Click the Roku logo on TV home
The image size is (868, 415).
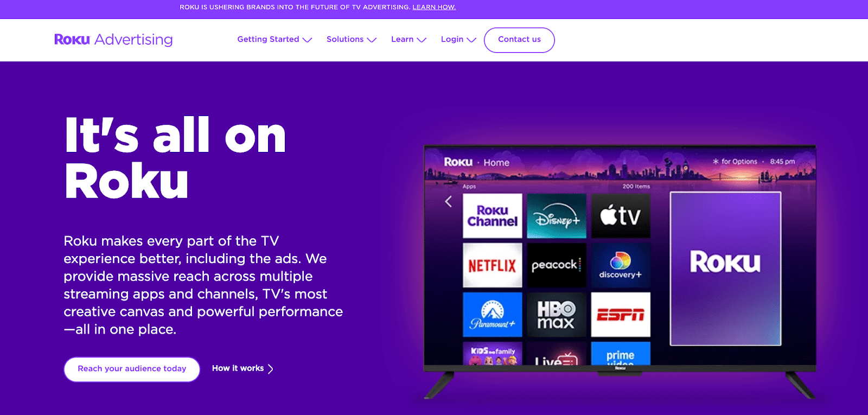[458, 162]
